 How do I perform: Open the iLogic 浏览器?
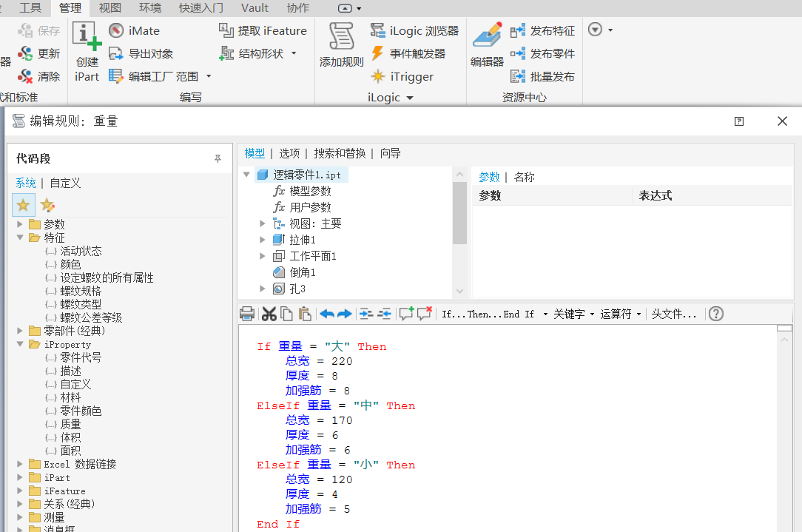tap(415, 30)
